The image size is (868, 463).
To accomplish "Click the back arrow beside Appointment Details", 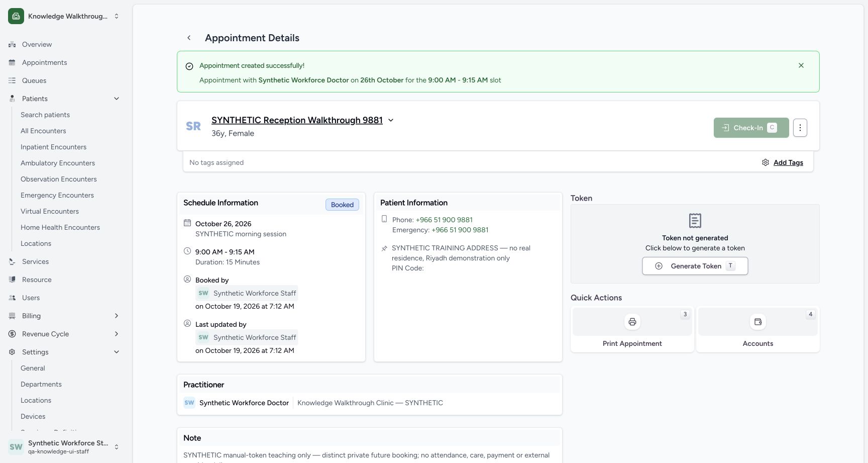I will point(189,38).
